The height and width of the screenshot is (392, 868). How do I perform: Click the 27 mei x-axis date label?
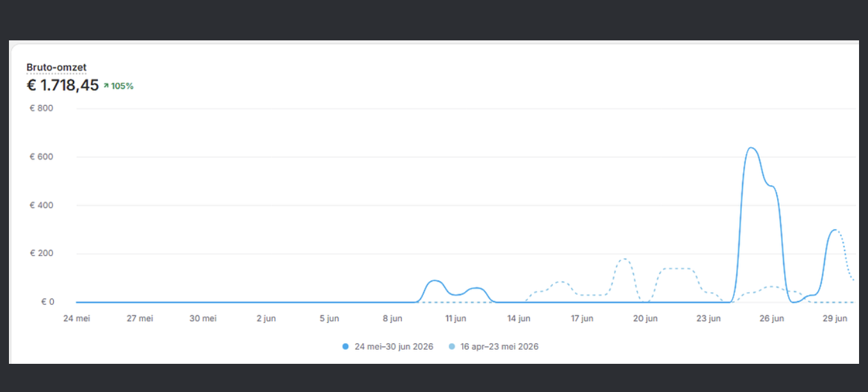pyautogui.click(x=141, y=318)
